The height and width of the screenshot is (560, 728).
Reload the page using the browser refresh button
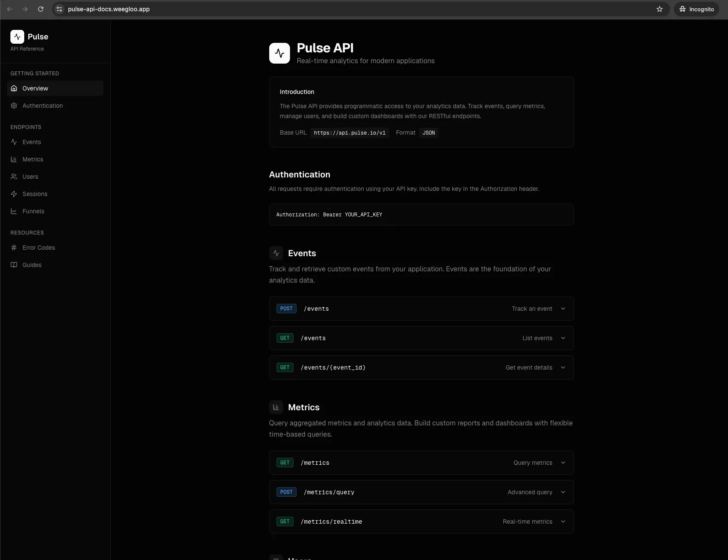click(41, 9)
